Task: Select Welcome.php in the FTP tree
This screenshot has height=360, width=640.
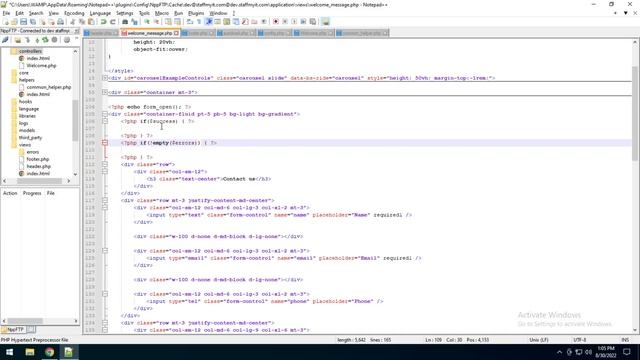Action: point(41,65)
